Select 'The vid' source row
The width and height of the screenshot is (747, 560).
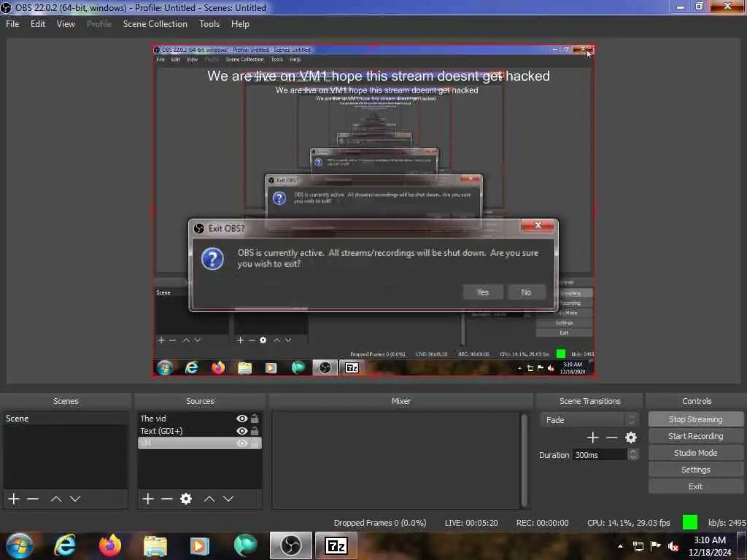(x=200, y=418)
